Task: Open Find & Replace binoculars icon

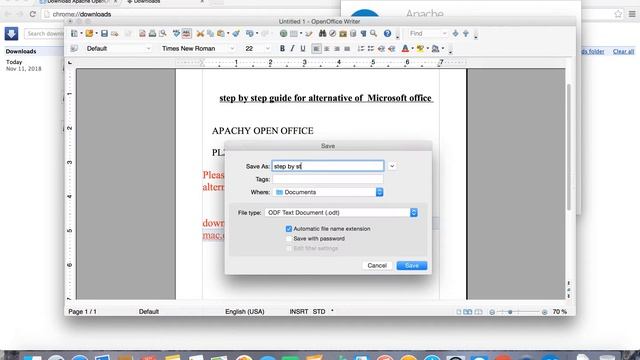Action: tap(322, 33)
